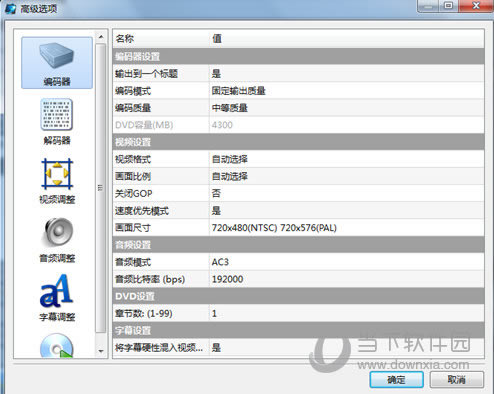Toggle the 速度优先模式 value 是
This screenshot has height=394, width=494.
tap(347, 211)
